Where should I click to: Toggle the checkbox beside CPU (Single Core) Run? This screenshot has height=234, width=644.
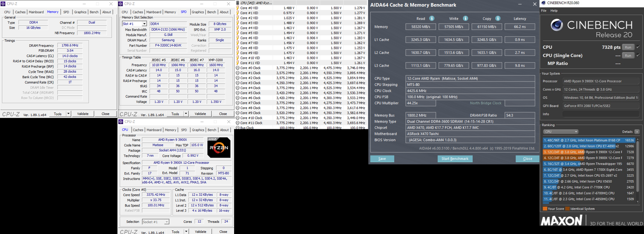pyautogui.click(x=638, y=55)
